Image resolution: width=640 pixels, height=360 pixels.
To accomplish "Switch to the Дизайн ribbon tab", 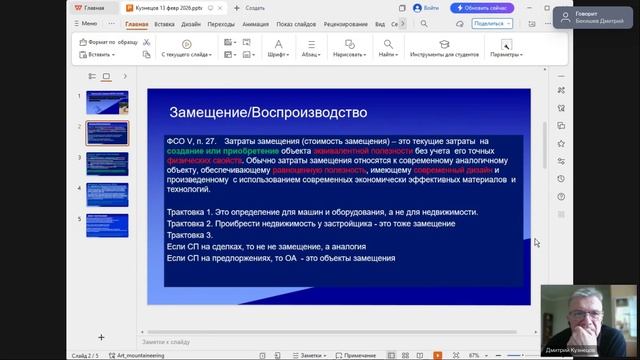I will 191,24.
